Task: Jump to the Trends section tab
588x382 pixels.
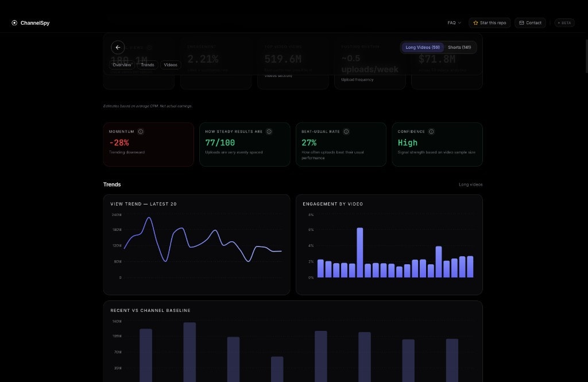Action: pyautogui.click(x=148, y=65)
